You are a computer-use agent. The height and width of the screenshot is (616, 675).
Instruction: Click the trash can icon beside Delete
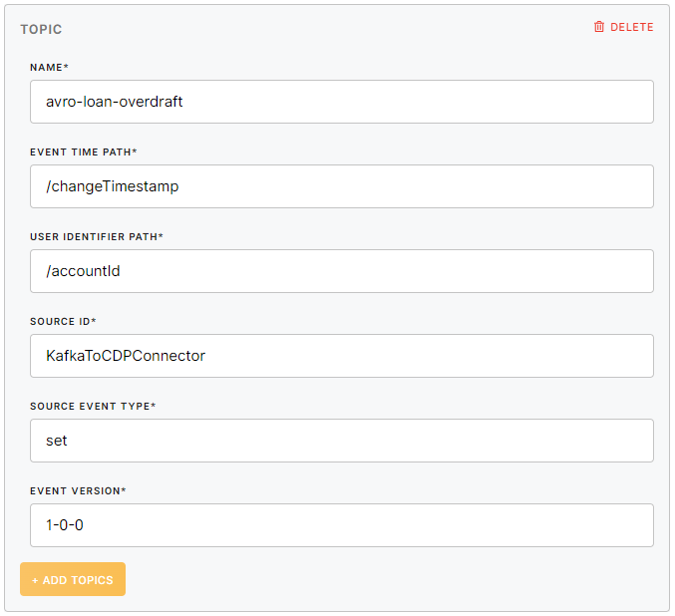pyautogui.click(x=599, y=27)
